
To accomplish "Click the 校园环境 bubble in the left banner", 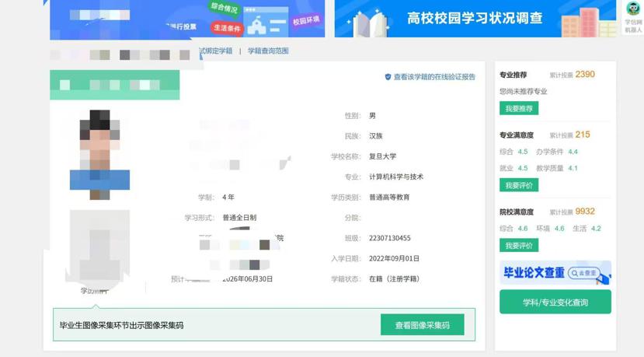I will click(x=305, y=21).
